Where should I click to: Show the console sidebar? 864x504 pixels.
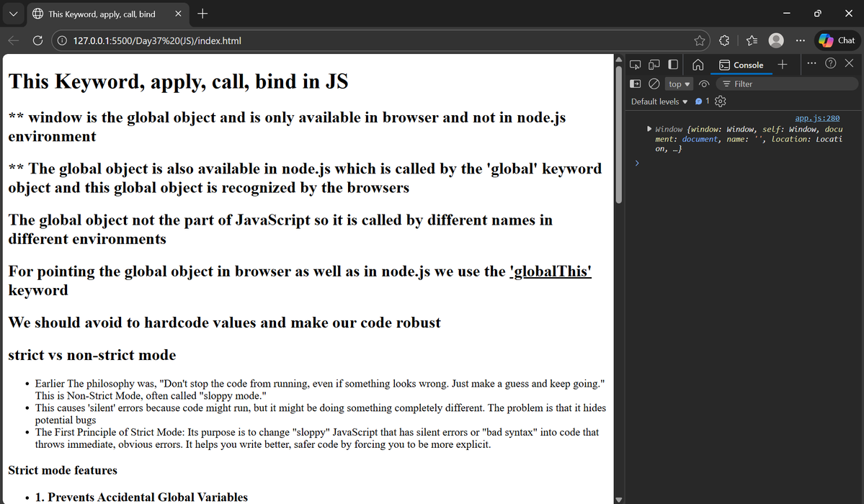pyautogui.click(x=636, y=84)
